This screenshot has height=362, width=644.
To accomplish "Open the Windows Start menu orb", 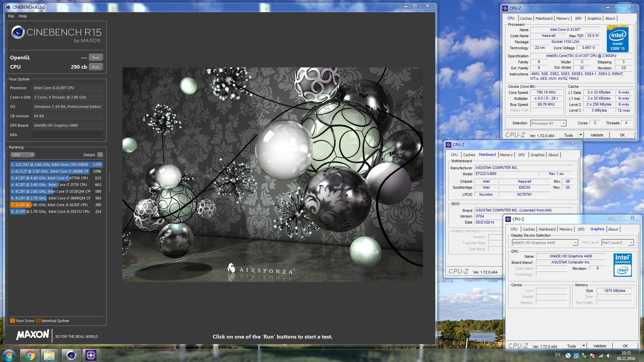I will (x=9, y=355).
